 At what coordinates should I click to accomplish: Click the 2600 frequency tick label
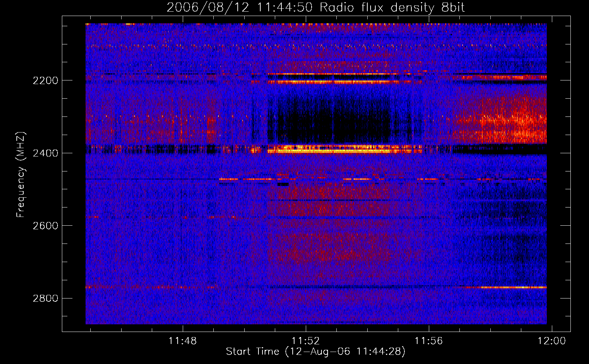click(45, 226)
